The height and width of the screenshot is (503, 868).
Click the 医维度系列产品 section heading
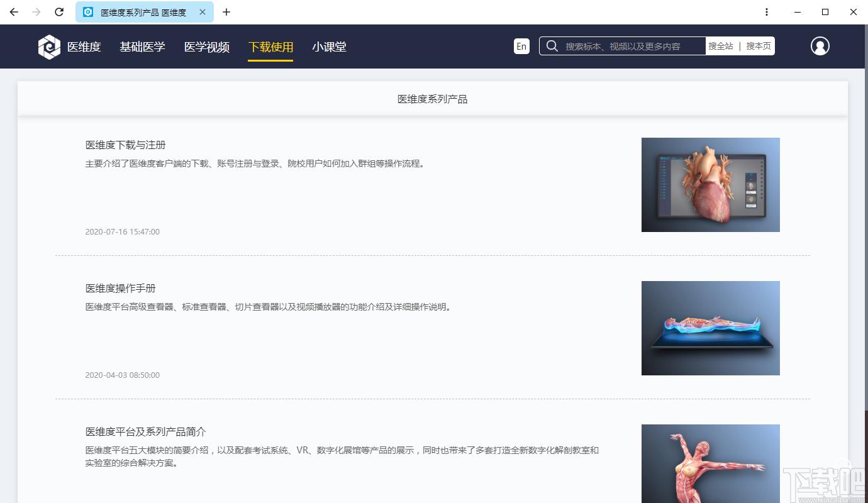433,99
